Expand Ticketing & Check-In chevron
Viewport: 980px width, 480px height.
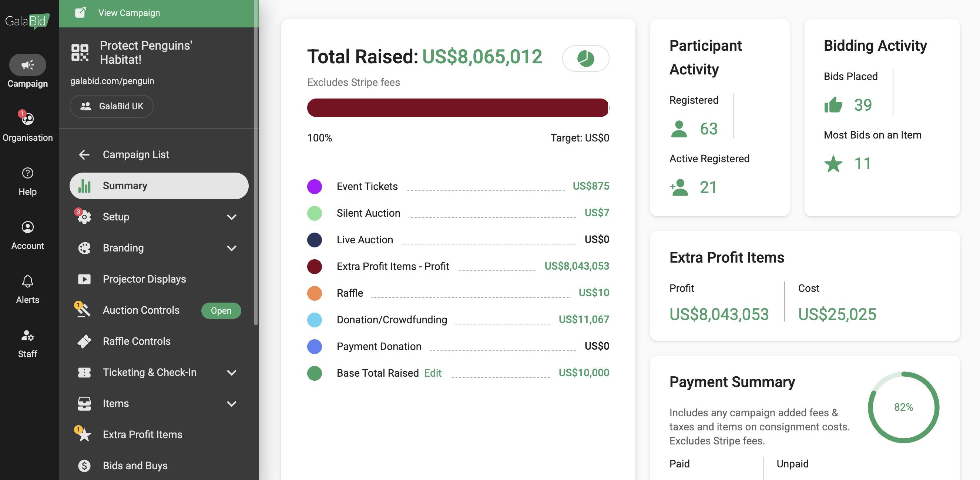231,373
